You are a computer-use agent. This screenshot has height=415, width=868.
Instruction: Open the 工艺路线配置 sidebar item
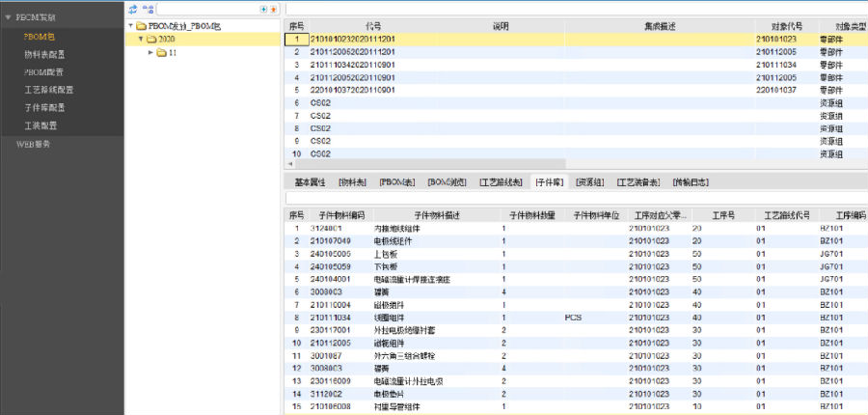click(48, 90)
